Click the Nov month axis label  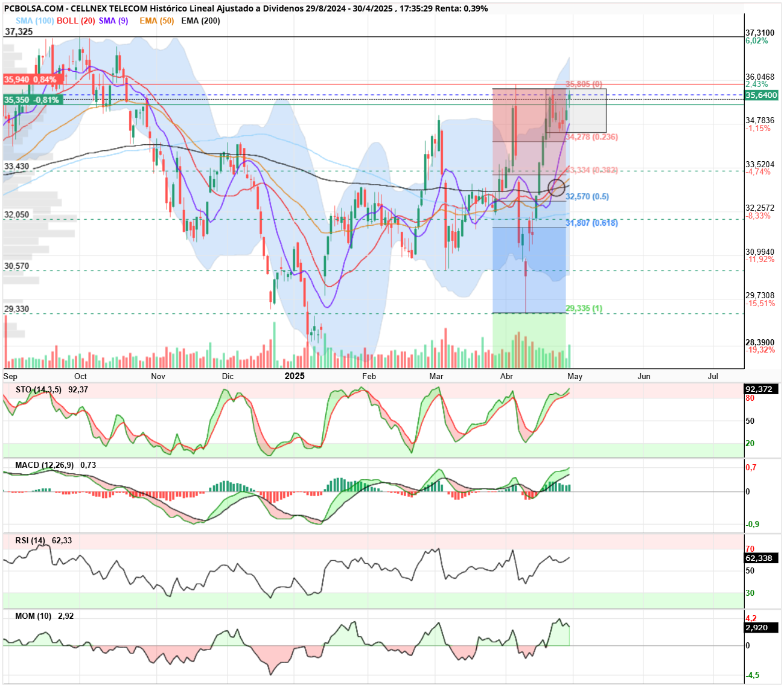coord(158,376)
